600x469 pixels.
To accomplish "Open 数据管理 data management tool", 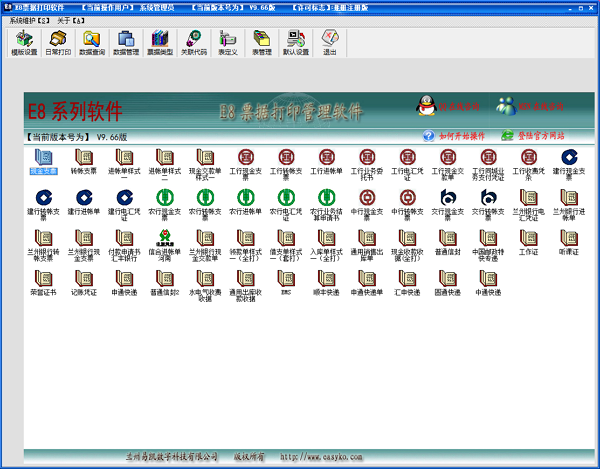I will (126, 43).
